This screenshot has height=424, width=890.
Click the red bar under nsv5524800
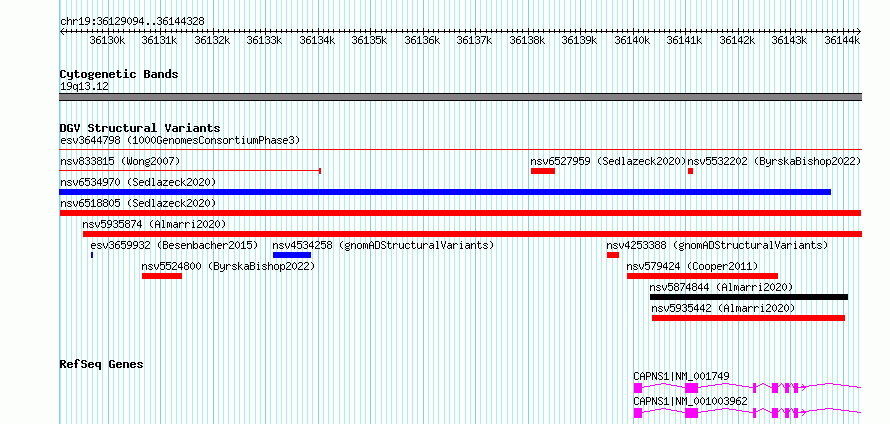(x=162, y=276)
